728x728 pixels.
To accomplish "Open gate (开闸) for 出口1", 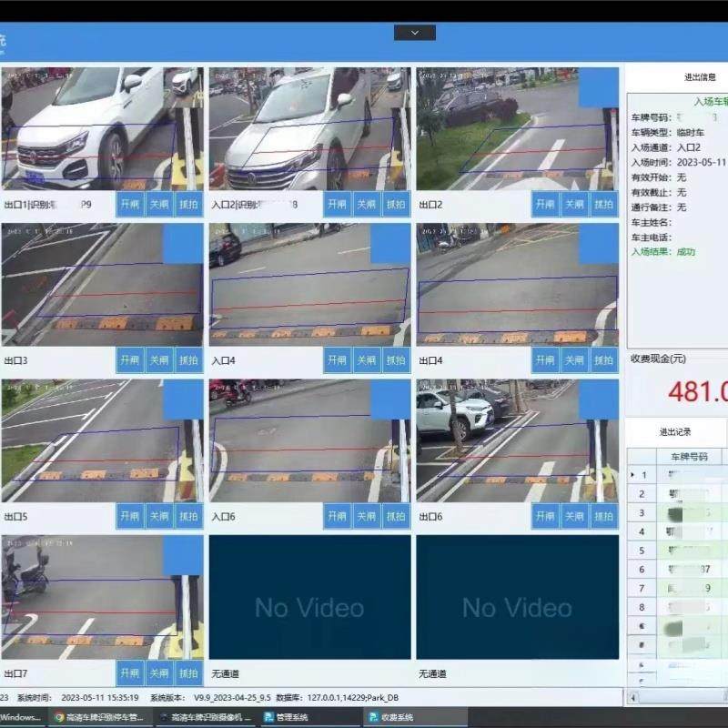I will 130,204.
